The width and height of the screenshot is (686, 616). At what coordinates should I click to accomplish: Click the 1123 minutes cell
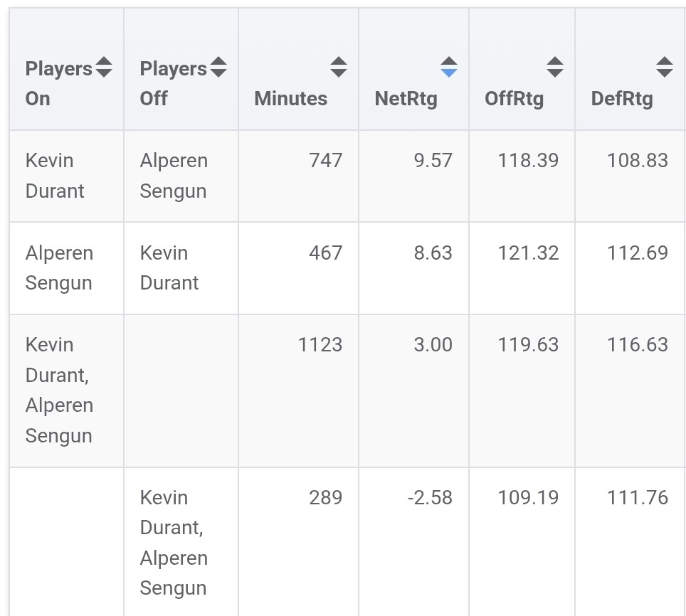[x=320, y=345]
